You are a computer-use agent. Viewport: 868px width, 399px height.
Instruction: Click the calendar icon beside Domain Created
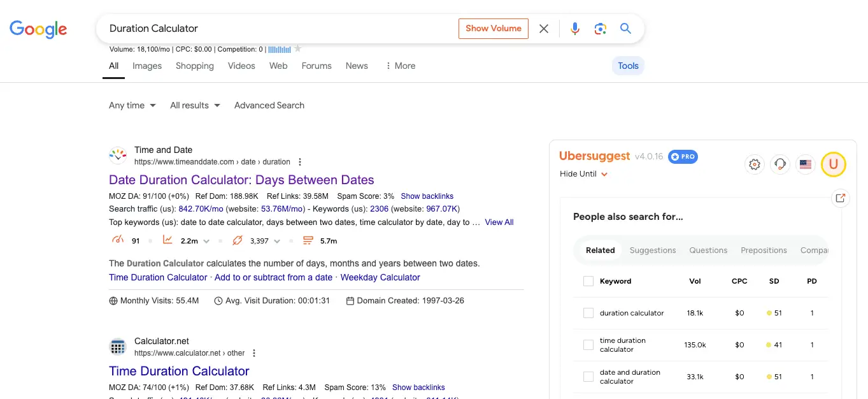pyautogui.click(x=350, y=301)
